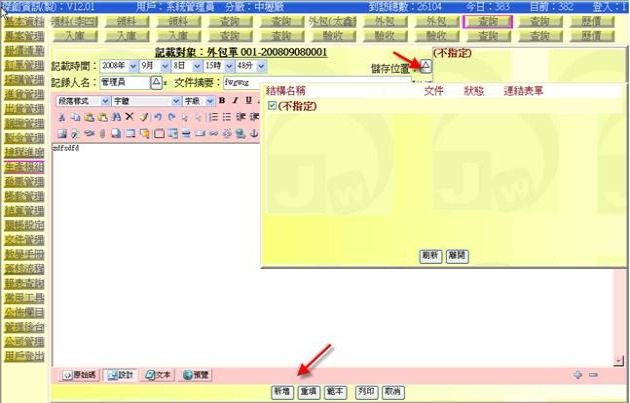Toggle the (不指定) checkbox in structure list
Viewport: 630px width, 403px height.
click(x=271, y=105)
